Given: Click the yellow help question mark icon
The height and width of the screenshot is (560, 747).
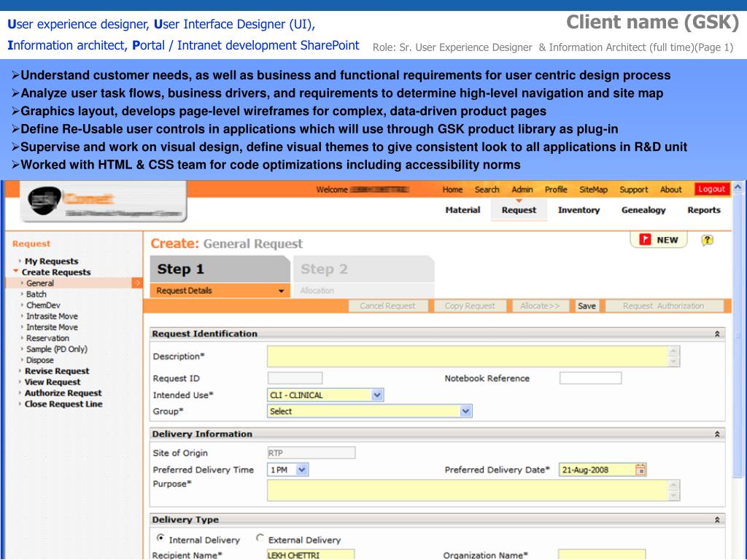Looking at the screenshot, I should [x=707, y=240].
